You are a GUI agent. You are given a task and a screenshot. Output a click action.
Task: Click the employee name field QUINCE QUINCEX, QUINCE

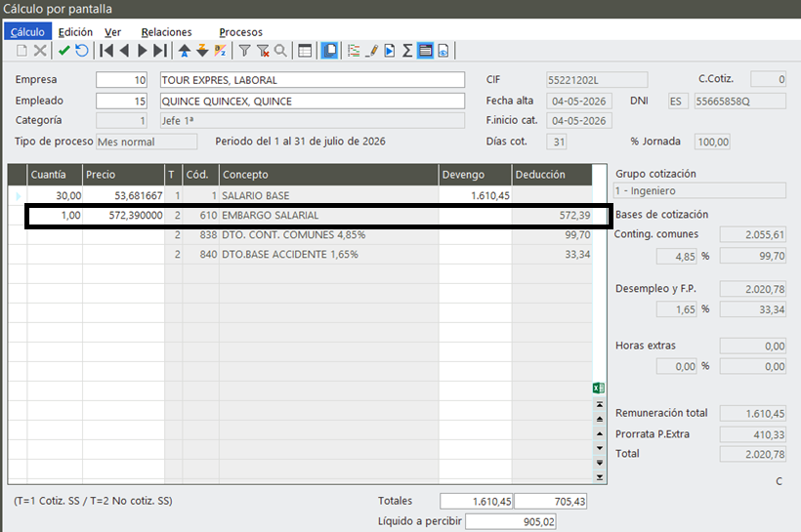[x=313, y=101]
